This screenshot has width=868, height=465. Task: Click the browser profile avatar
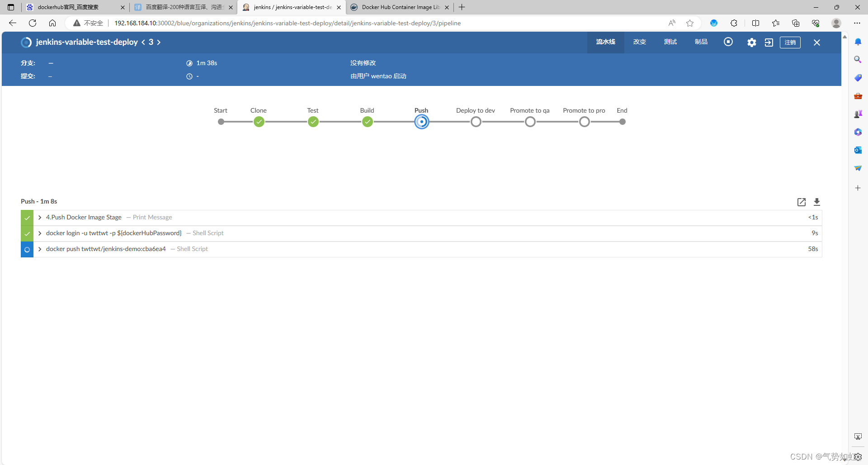[x=836, y=23]
